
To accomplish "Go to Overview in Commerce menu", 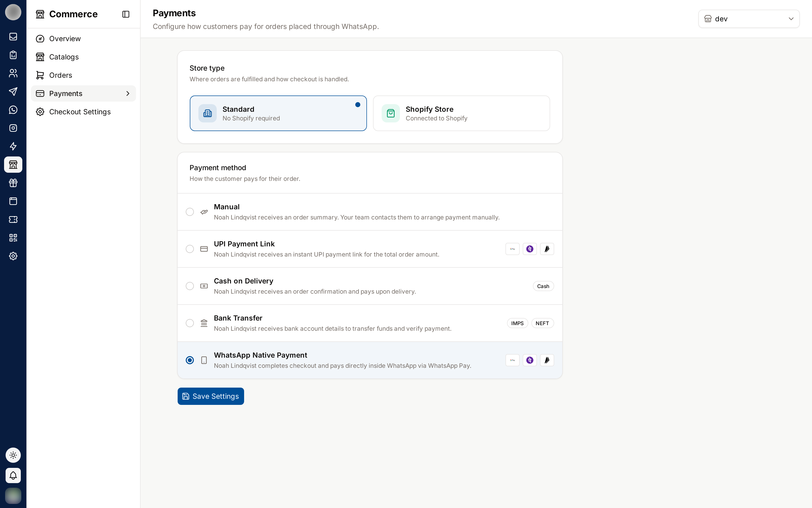I will tap(83, 39).
